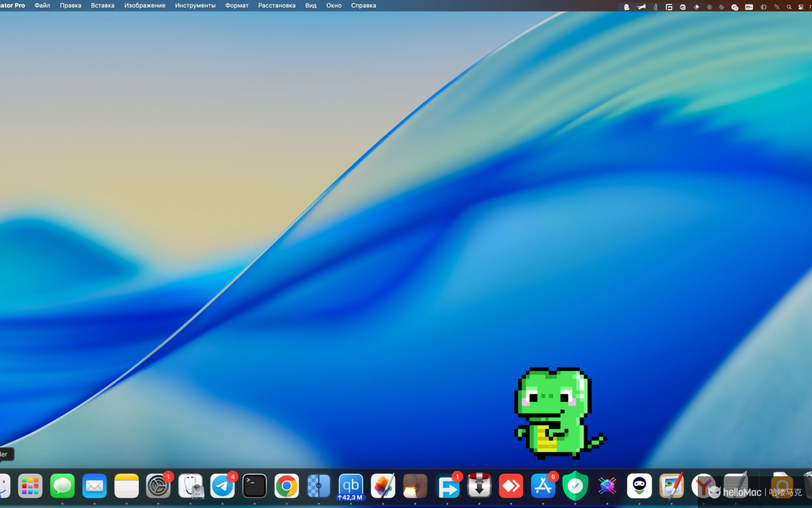Screen dimensions: 812x508
Task: Open Launchpad from the Dock
Action: click(x=30, y=486)
